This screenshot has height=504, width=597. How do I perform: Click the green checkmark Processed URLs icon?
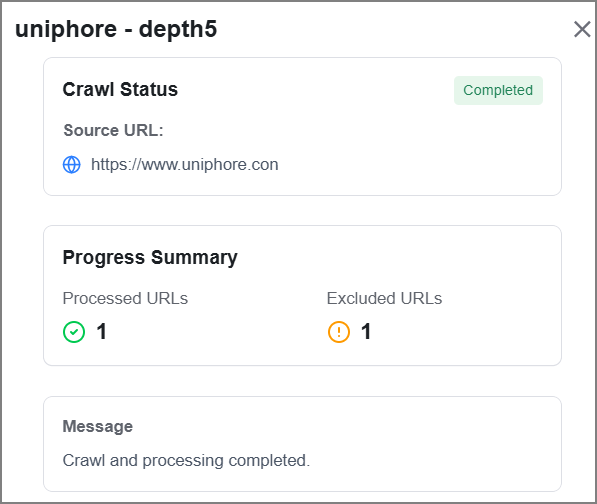pos(74,332)
